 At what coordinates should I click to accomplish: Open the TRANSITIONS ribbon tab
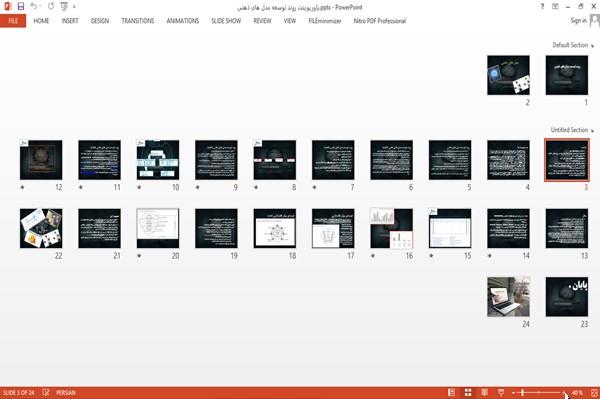click(x=138, y=21)
